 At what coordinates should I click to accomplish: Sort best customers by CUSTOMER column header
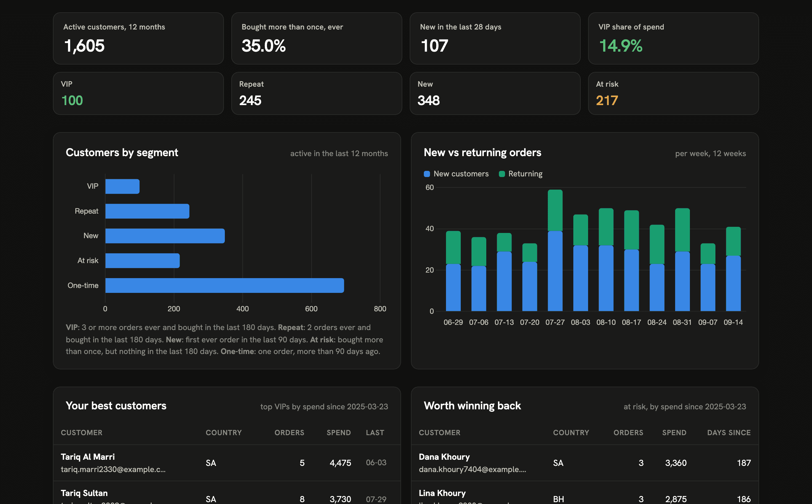(x=82, y=432)
